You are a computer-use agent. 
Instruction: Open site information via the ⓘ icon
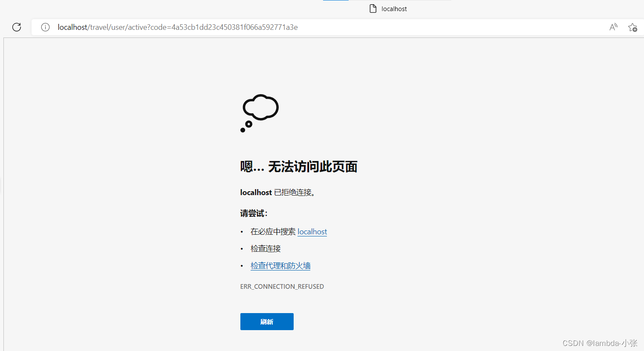[x=45, y=27]
